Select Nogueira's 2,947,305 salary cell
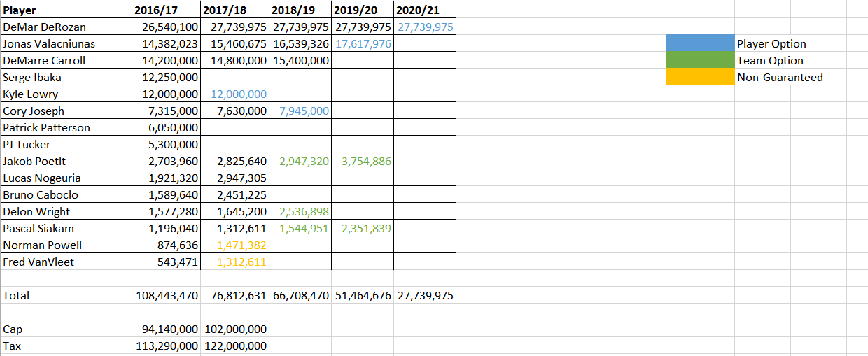 pyautogui.click(x=234, y=178)
